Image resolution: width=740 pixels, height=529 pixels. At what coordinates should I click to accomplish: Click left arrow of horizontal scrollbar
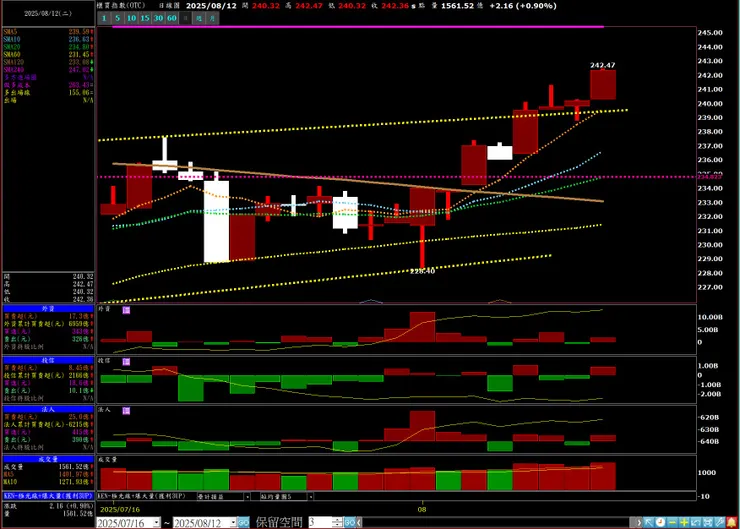point(359,523)
